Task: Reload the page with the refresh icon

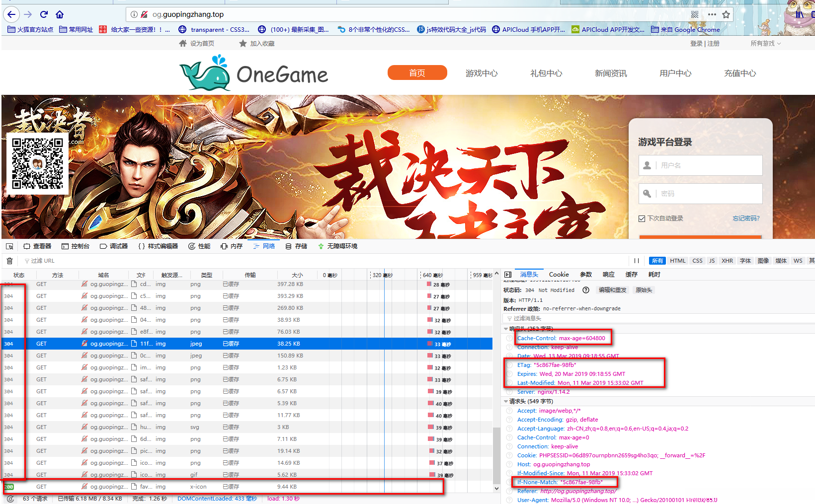Action: coord(44,14)
